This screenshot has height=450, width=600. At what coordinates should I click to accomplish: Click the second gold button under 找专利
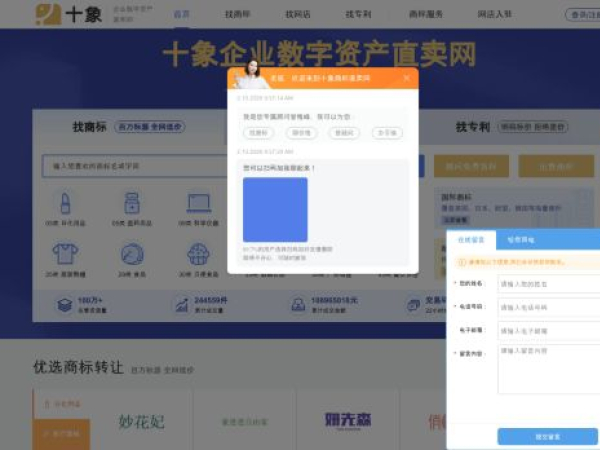coord(556,166)
